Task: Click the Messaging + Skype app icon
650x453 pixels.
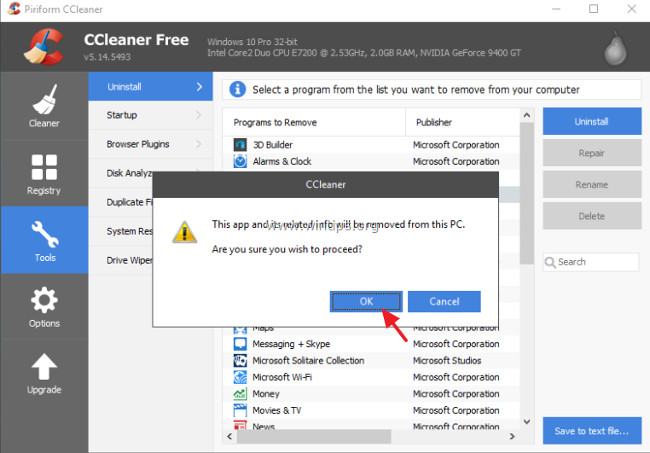Action: click(x=240, y=344)
